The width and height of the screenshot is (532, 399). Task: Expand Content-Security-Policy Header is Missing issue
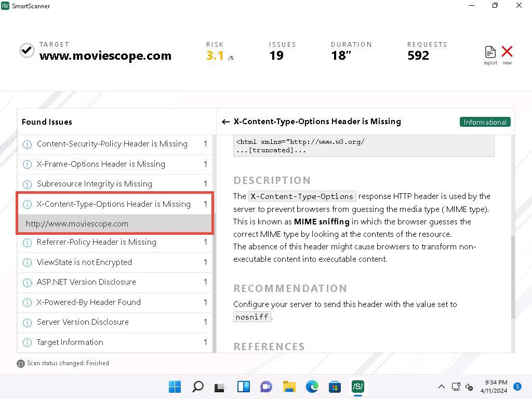pos(112,144)
